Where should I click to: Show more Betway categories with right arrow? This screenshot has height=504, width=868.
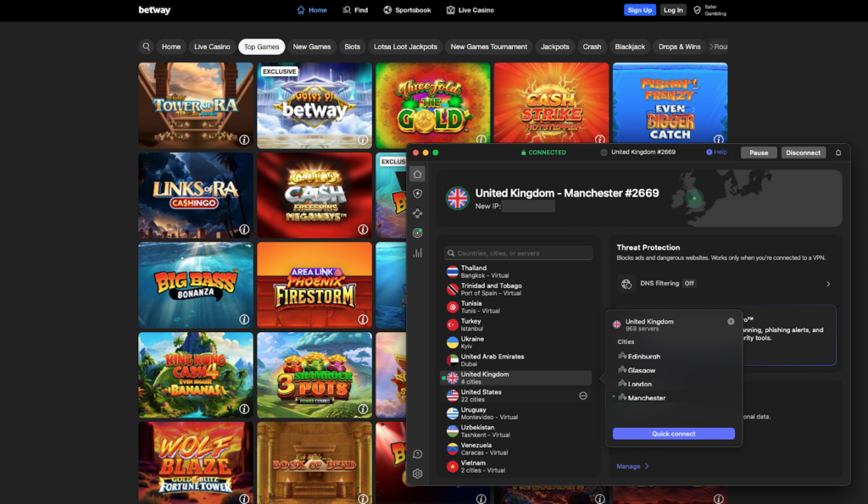pos(711,47)
